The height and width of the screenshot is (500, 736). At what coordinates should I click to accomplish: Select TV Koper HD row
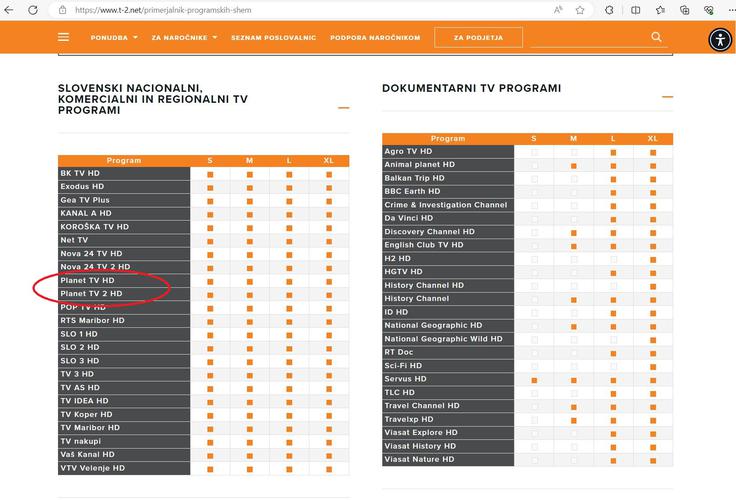pos(203,415)
